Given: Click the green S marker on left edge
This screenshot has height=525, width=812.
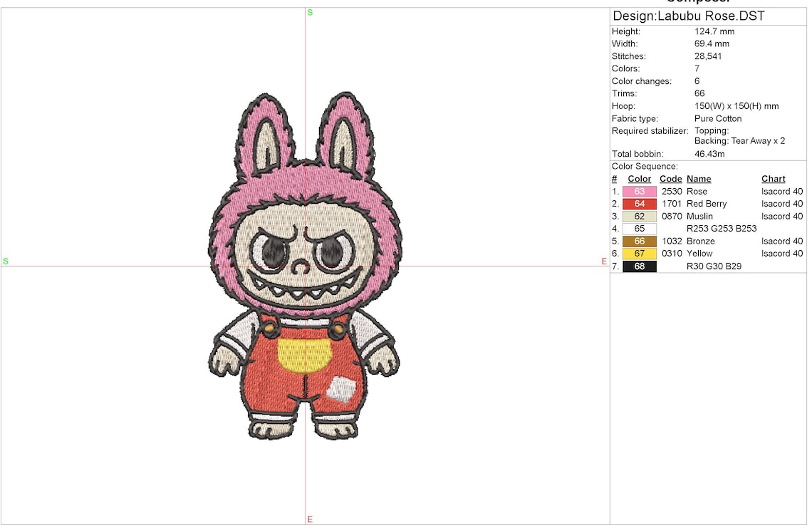Looking at the screenshot, I should tap(6, 261).
